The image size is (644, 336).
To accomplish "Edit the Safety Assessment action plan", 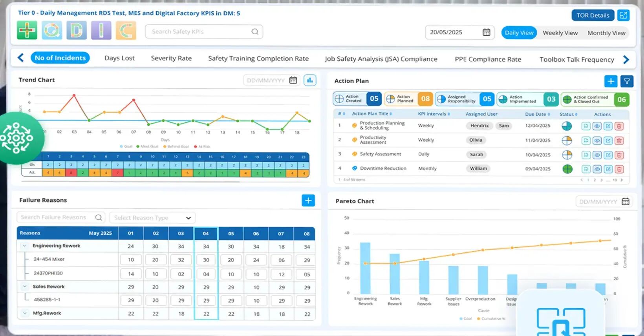I will pyautogui.click(x=608, y=155).
